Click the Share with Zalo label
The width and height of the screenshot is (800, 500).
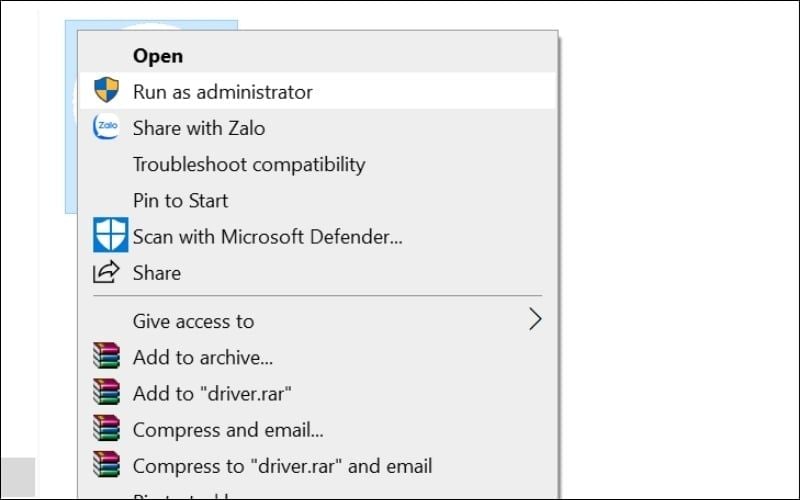199,128
